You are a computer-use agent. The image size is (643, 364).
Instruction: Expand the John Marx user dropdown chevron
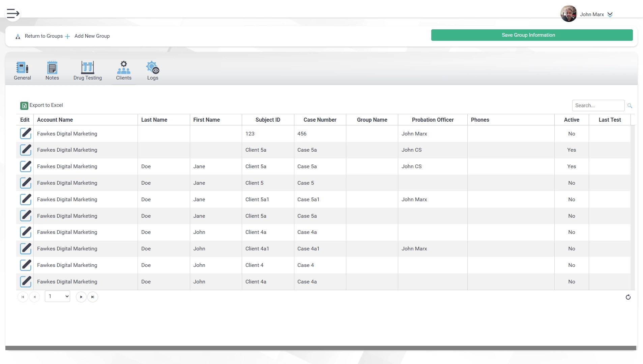(x=610, y=14)
